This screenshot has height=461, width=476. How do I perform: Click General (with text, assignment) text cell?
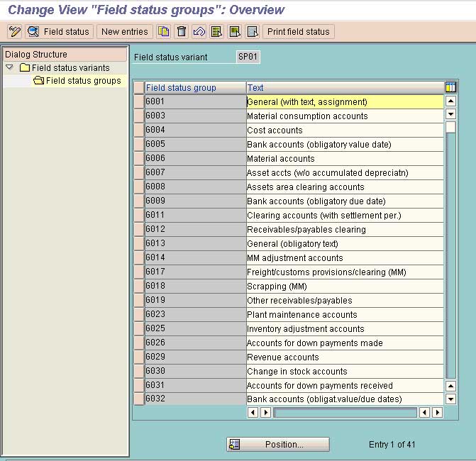345,101
